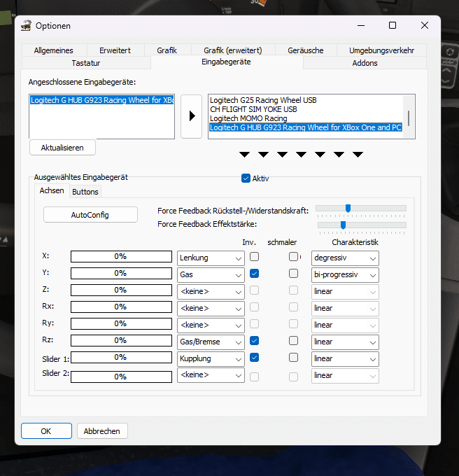Expand the bi-progressiv characteristic dropdown

(345, 275)
